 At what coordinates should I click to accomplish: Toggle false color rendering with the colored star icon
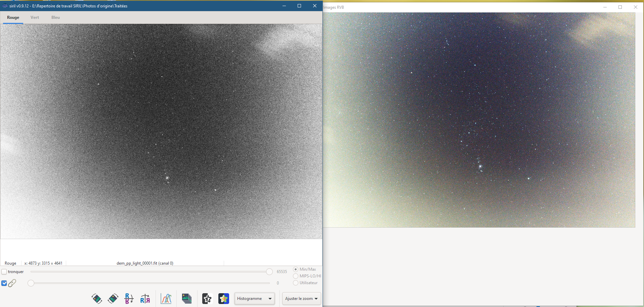point(224,299)
